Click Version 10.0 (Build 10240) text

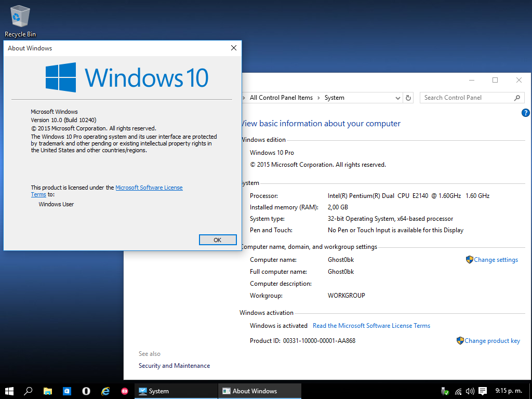click(x=63, y=120)
